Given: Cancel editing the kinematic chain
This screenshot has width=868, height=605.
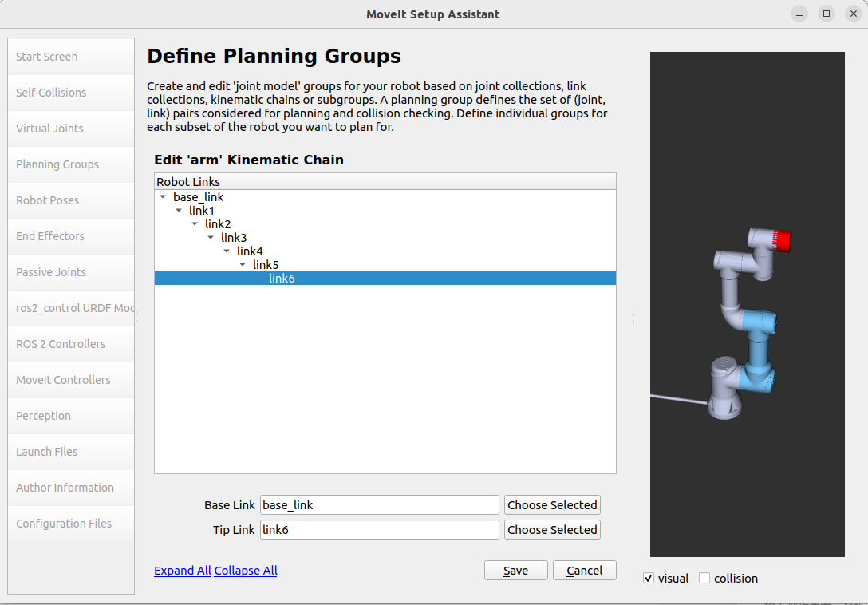Looking at the screenshot, I should (585, 571).
